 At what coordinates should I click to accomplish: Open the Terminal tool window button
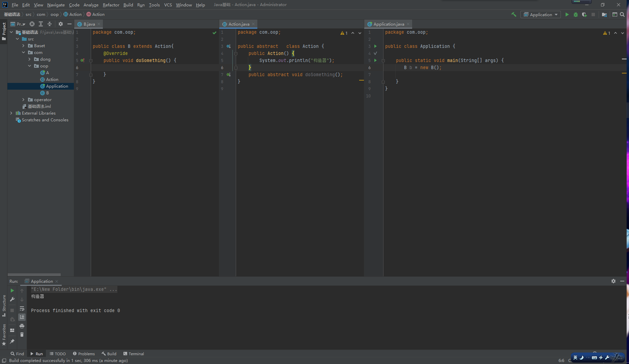[134, 354]
